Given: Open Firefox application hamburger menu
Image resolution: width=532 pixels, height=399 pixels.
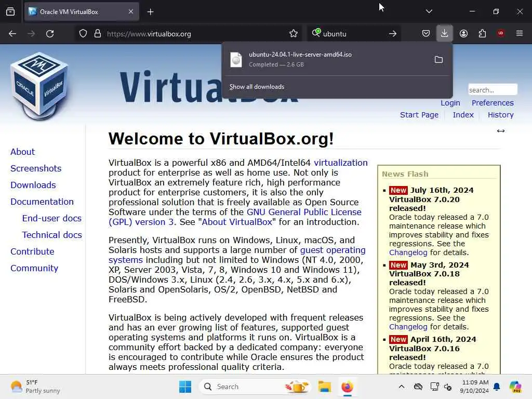Looking at the screenshot, I should [x=520, y=33].
